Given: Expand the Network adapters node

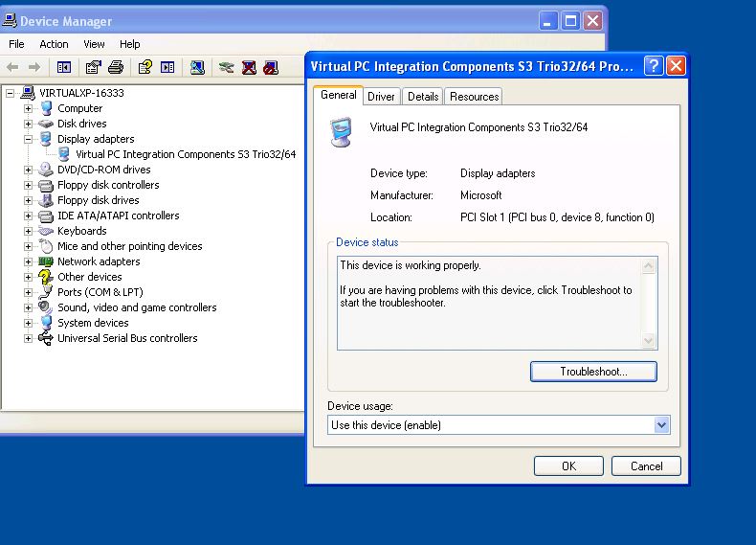Looking at the screenshot, I should point(28,262).
